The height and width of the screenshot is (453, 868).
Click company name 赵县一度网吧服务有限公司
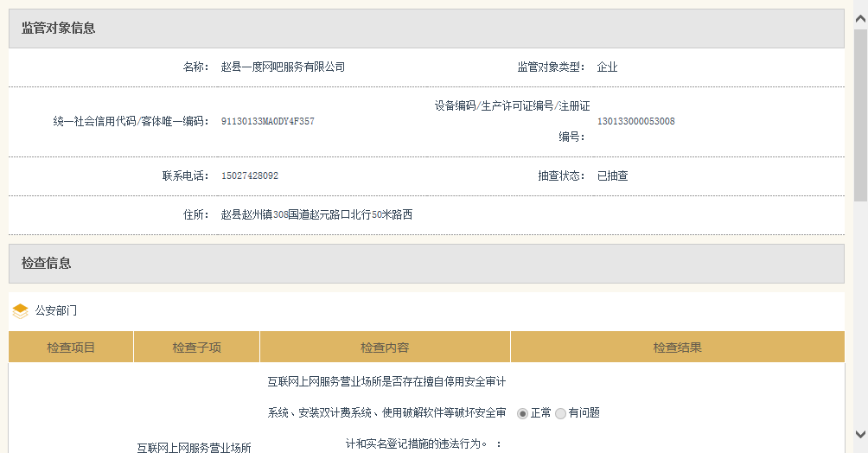coord(283,67)
